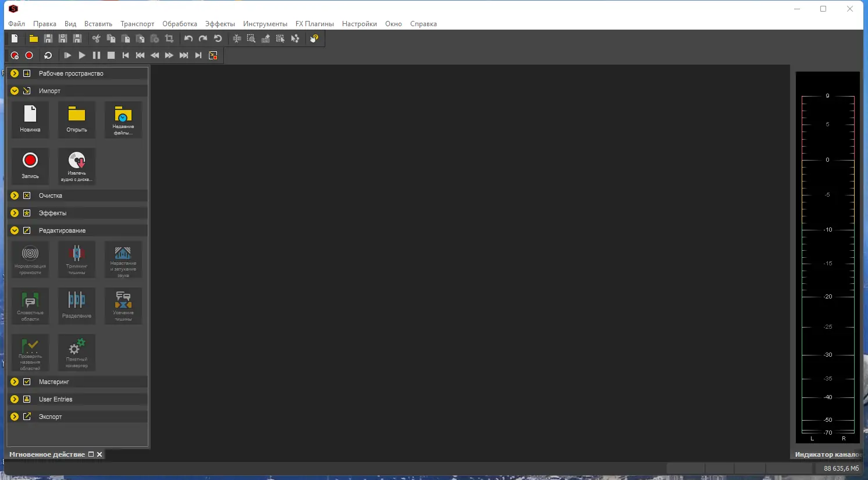The height and width of the screenshot is (480, 868).
Task: Toggle Loop Playback in the transport bar
Action: [48, 55]
